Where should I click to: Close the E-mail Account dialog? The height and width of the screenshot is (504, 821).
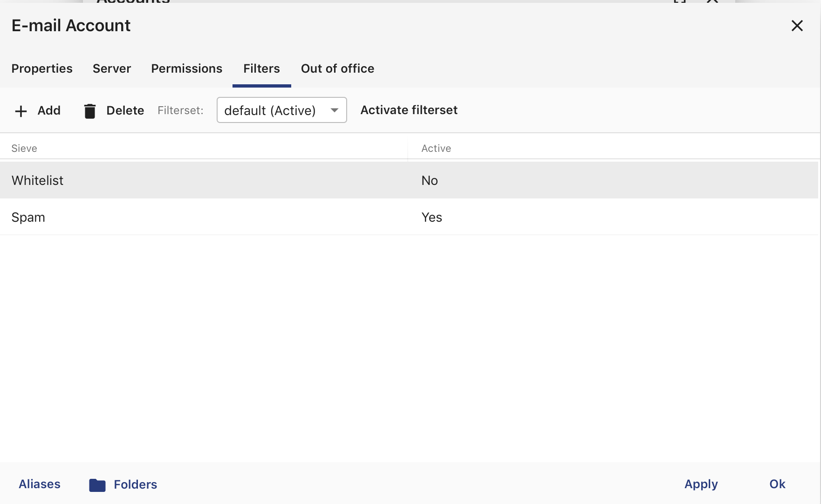pos(797,26)
